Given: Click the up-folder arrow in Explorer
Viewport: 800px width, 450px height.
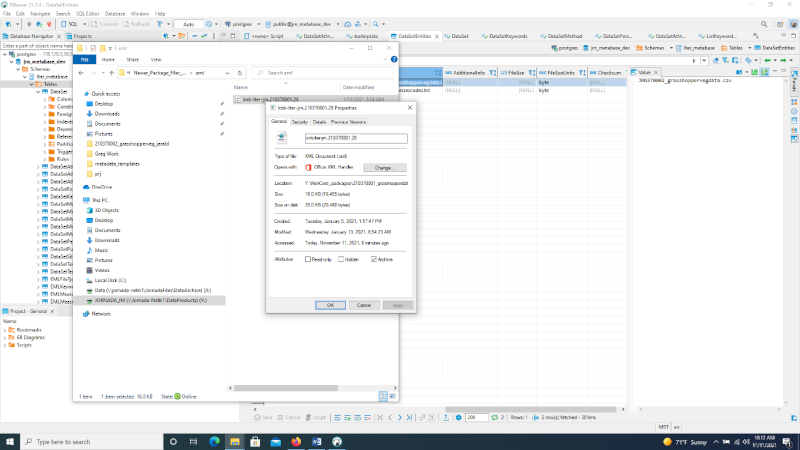Looking at the screenshot, I should pos(110,73).
